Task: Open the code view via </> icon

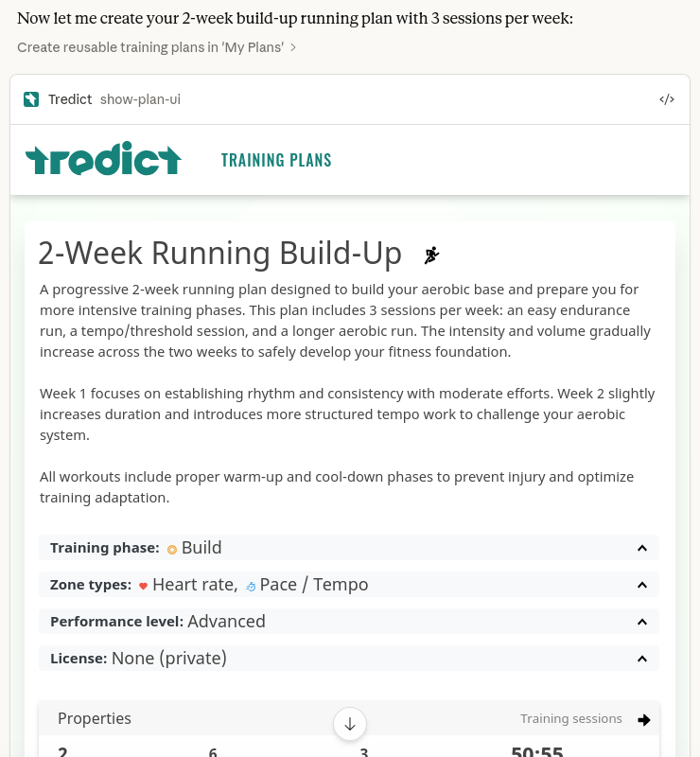Action: pyautogui.click(x=667, y=98)
